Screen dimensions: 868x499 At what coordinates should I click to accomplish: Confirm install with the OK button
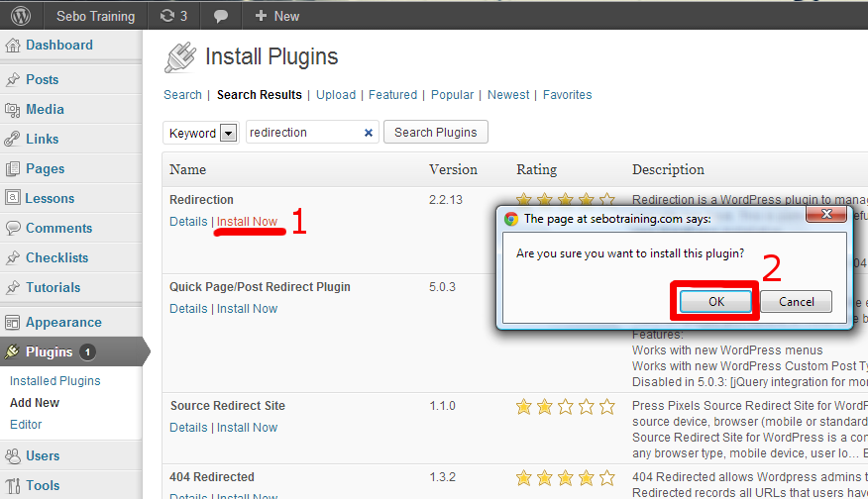tap(715, 302)
